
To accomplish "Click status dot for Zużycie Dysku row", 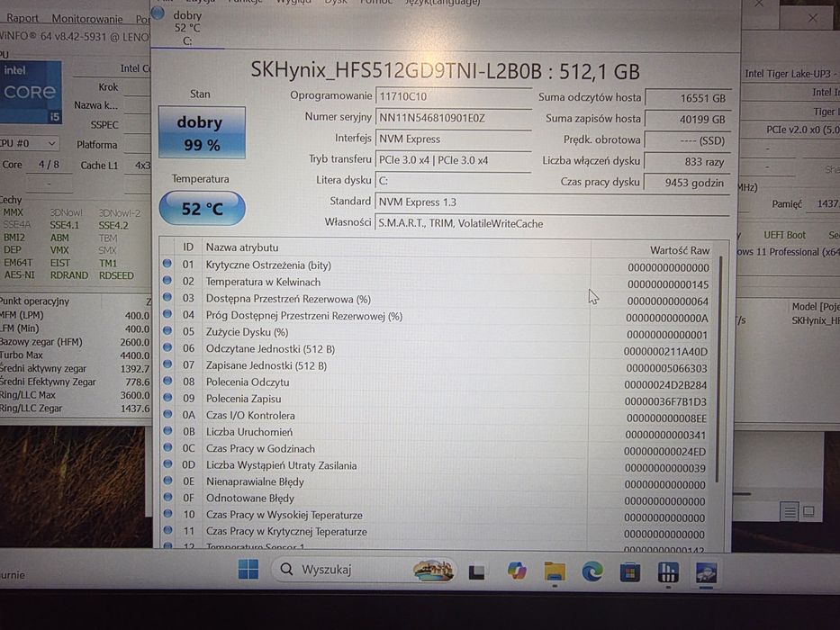I will click(167, 330).
